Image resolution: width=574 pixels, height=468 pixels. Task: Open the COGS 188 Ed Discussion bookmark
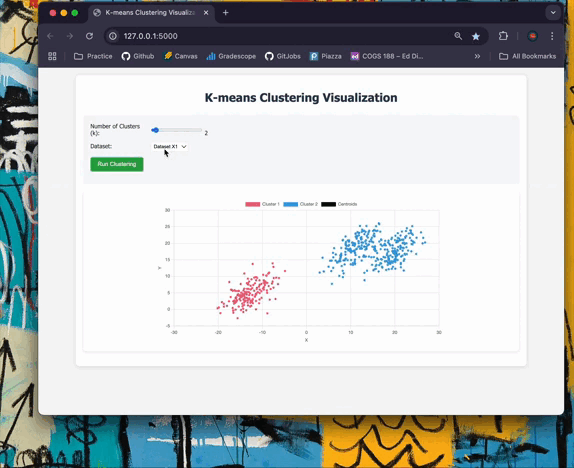pos(387,56)
